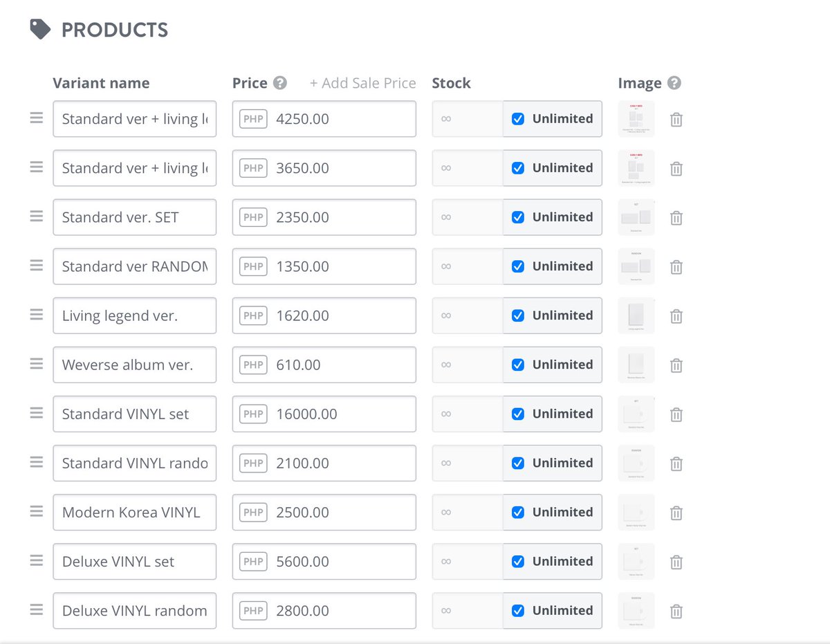Toggle Unlimited stock for Standard ver. SET
The image size is (830, 644).
tap(518, 217)
